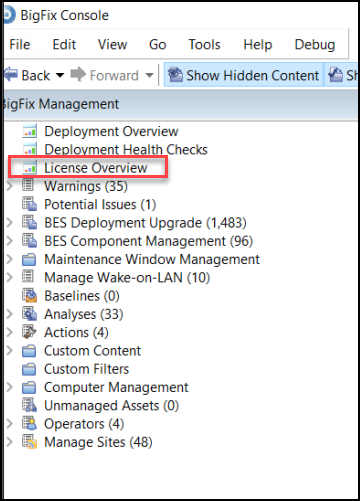
Task: Open the View menu
Action: (x=112, y=44)
